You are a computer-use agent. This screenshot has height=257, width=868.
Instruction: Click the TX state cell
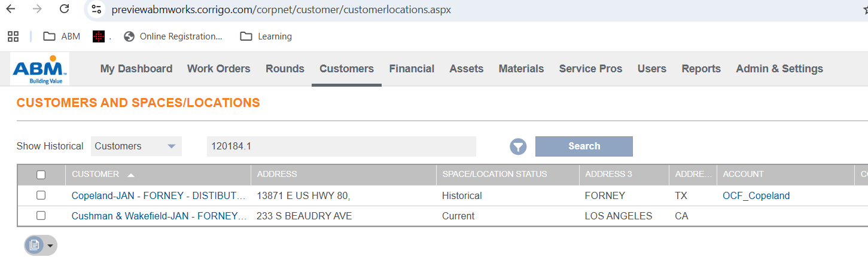tap(681, 195)
